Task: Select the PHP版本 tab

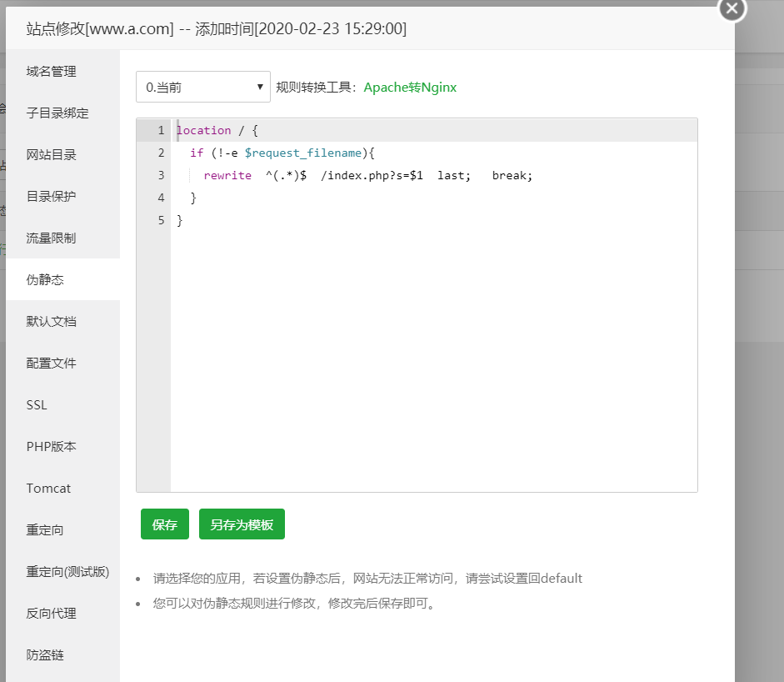Action: point(52,447)
